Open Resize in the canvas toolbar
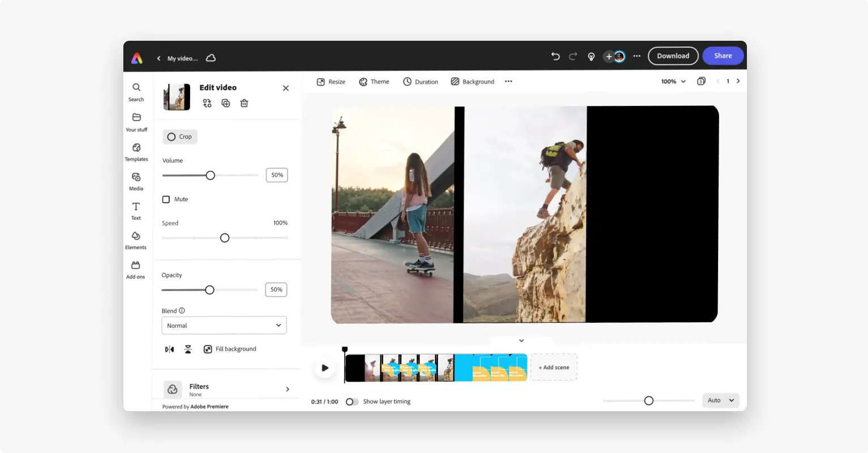 tap(331, 82)
